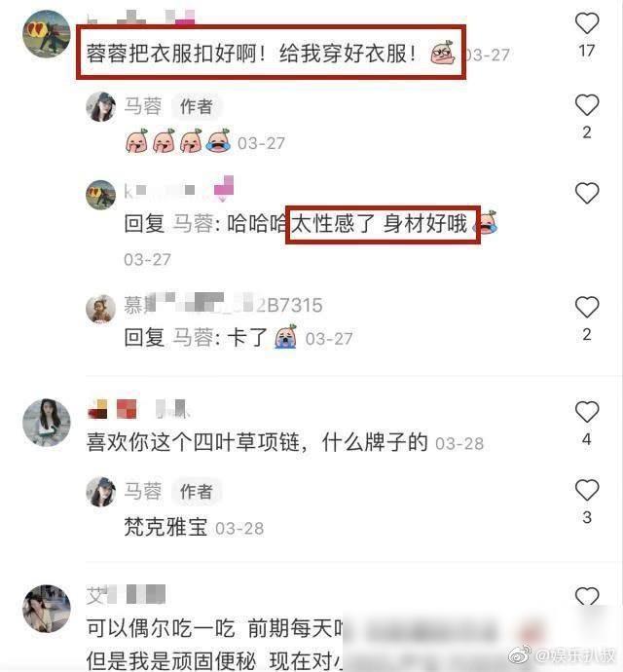The height and width of the screenshot is (672, 623).
Task: Open top commenter's round avatar
Action: (47, 34)
